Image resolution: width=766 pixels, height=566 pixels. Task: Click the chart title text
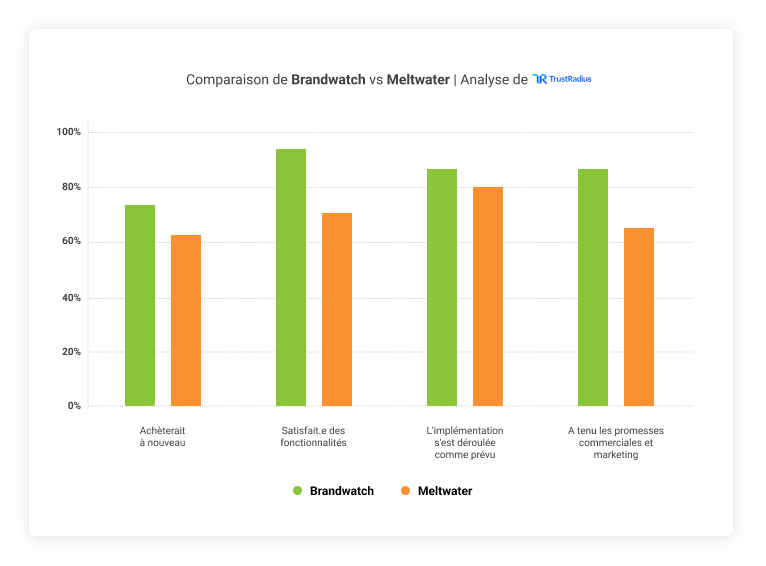(x=356, y=79)
